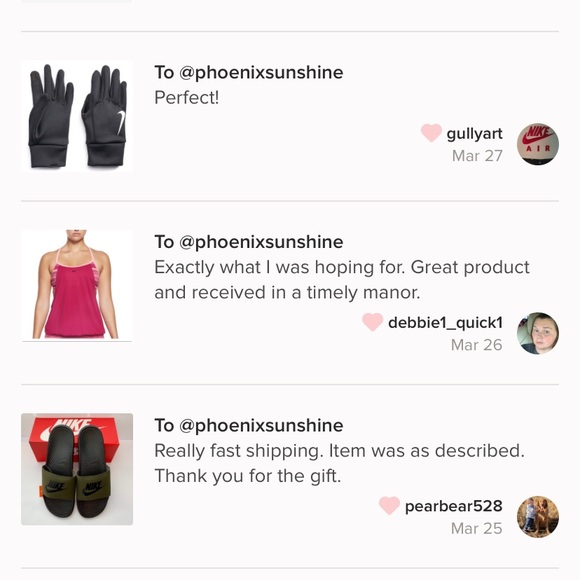This screenshot has width=580, height=580.
Task: Open gullyart's Nike Air profile picture
Action: tap(538, 144)
